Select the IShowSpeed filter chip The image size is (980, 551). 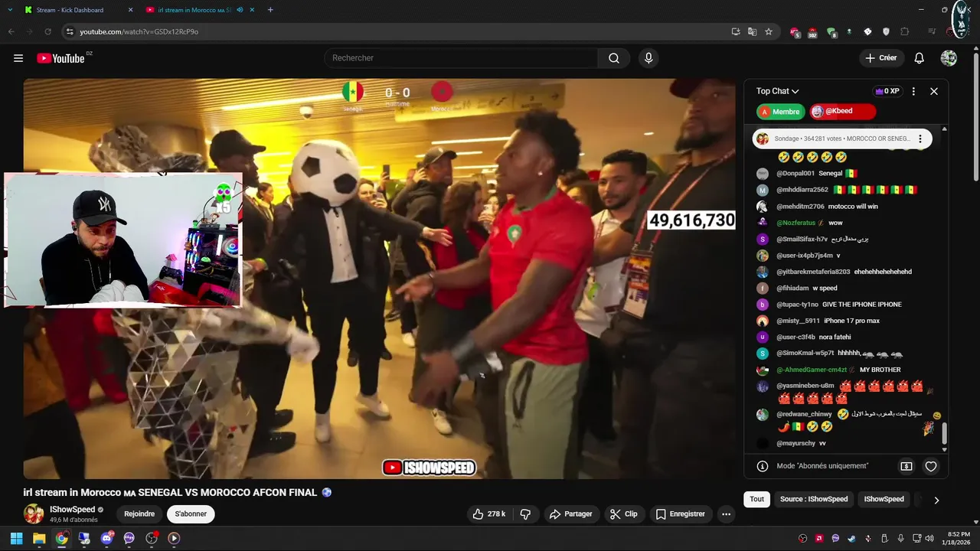tap(884, 499)
